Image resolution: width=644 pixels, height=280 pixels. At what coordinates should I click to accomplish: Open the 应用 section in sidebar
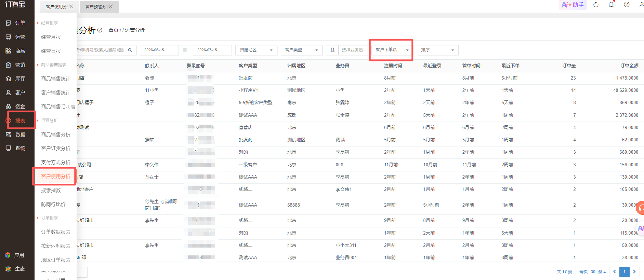[x=15, y=255]
